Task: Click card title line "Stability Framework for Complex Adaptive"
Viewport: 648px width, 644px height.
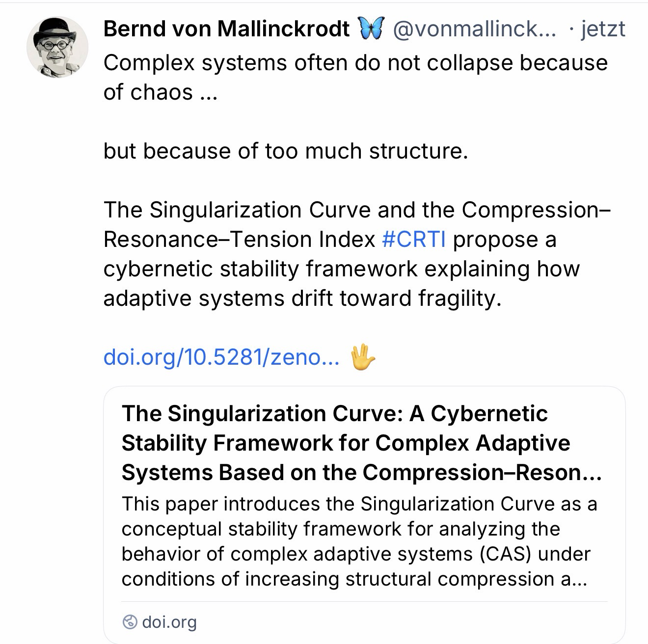Action: coord(346,443)
